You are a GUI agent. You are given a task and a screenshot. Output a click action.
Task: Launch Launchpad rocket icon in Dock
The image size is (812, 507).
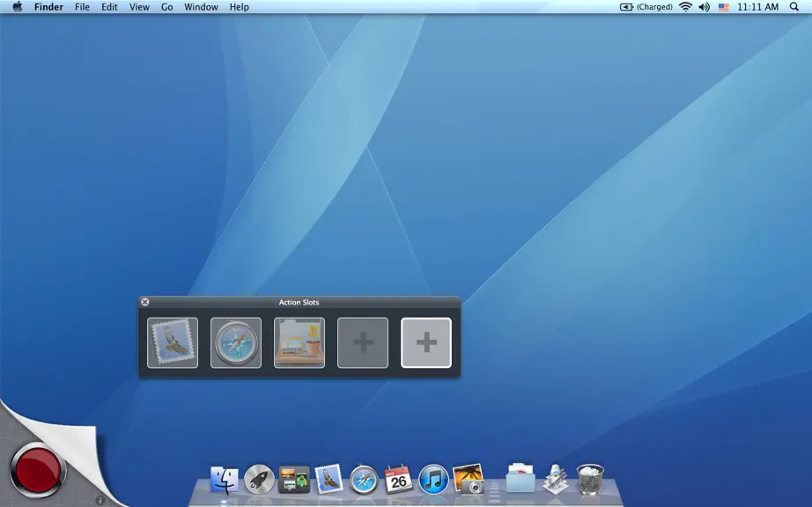coord(259,480)
